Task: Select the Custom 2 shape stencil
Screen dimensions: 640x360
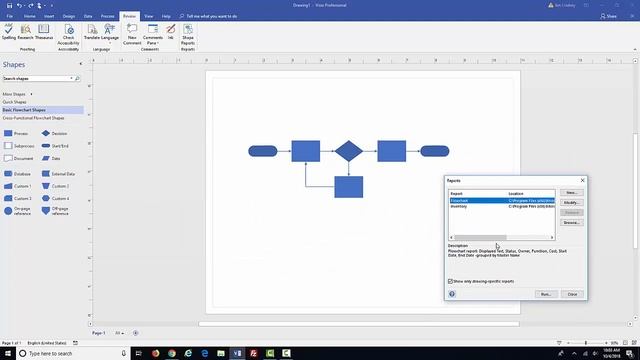Action: point(56,186)
